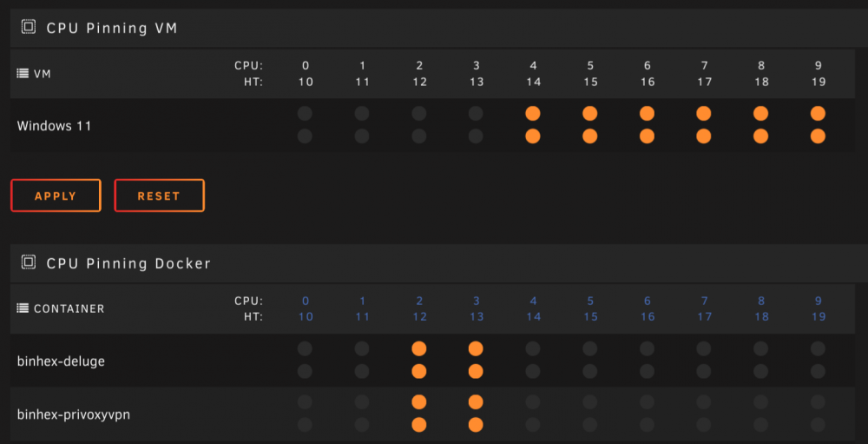Viewport: 868px width, 444px height.
Task: Unpin CPU 5 from Windows 11
Action: pyautogui.click(x=590, y=114)
